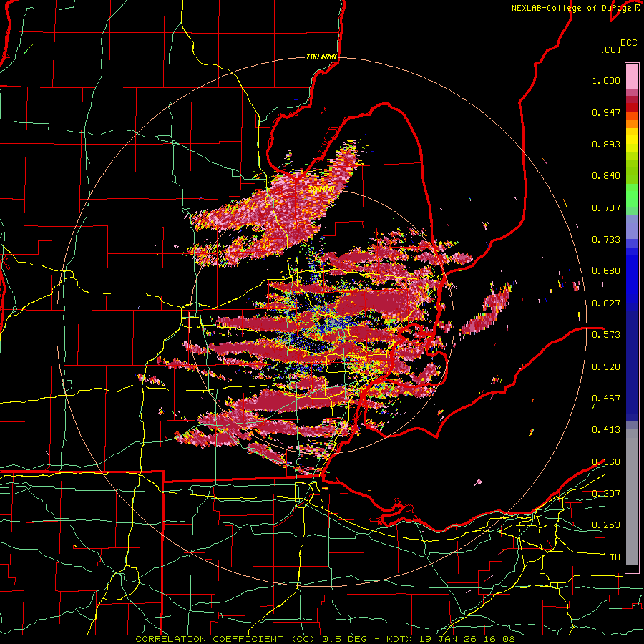Click the 0.840 legend value
The width and height of the screenshot is (644, 644).
606,176
